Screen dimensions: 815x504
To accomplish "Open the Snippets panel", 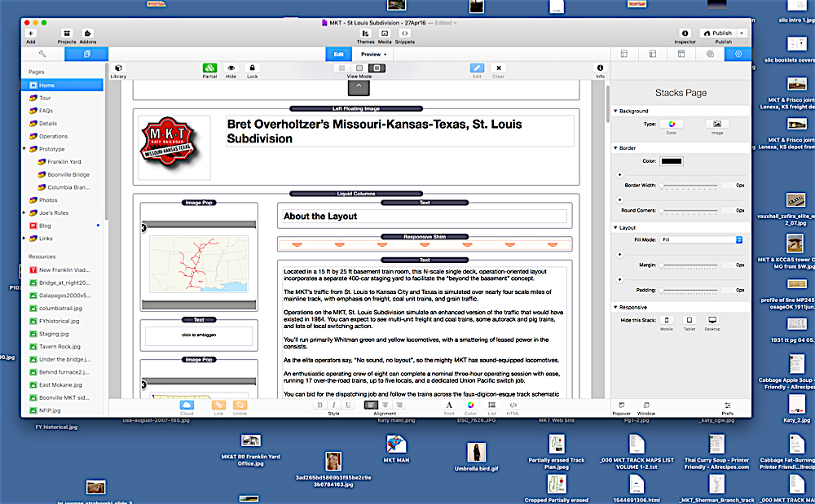I will point(404,33).
